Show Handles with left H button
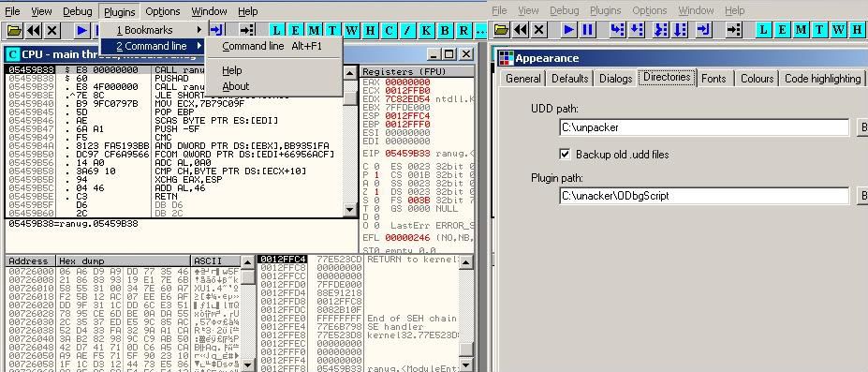This screenshot has height=372, width=868. [370, 30]
